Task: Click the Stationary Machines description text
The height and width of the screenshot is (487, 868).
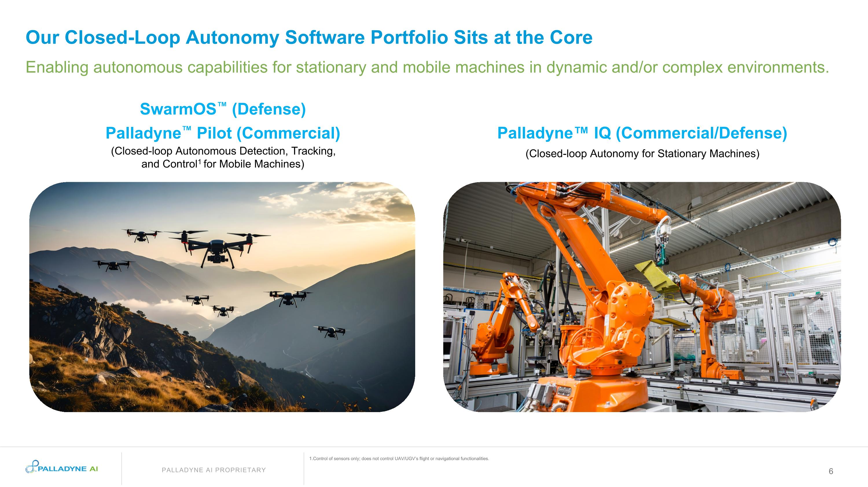Action: 642,154
